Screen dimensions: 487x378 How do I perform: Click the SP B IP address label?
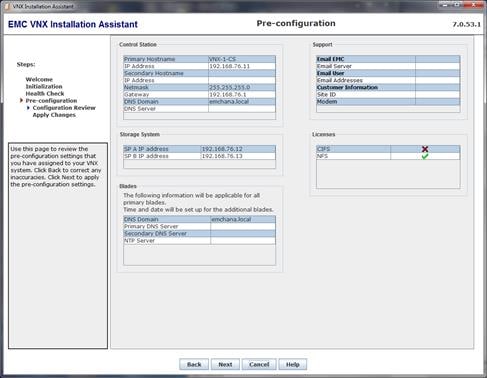pos(146,156)
